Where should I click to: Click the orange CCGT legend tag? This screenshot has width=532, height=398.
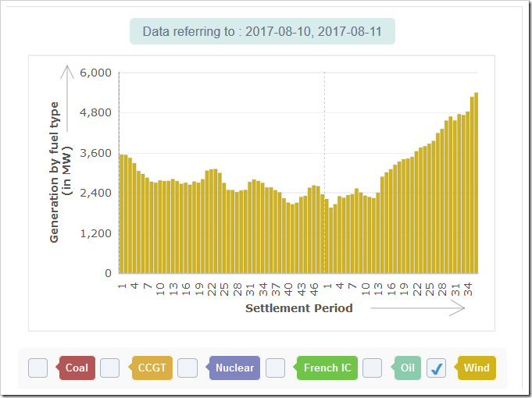click(152, 368)
